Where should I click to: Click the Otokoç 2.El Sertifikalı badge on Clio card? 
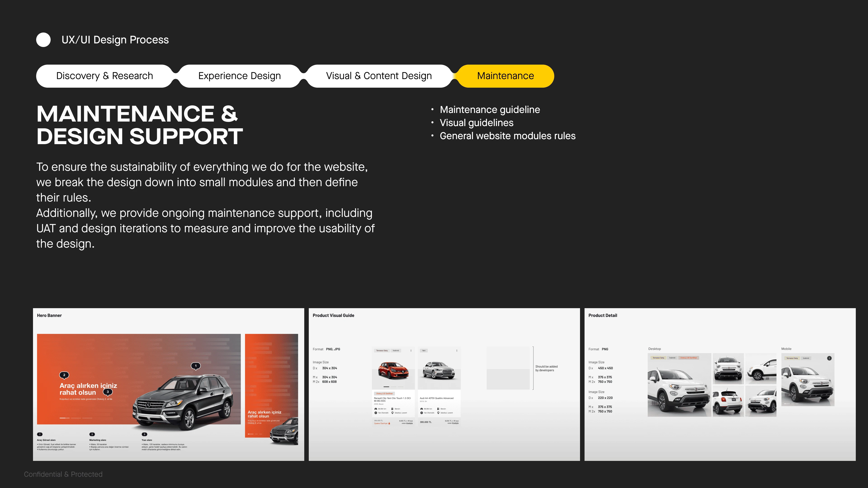pyautogui.click(x=384, y=393)
